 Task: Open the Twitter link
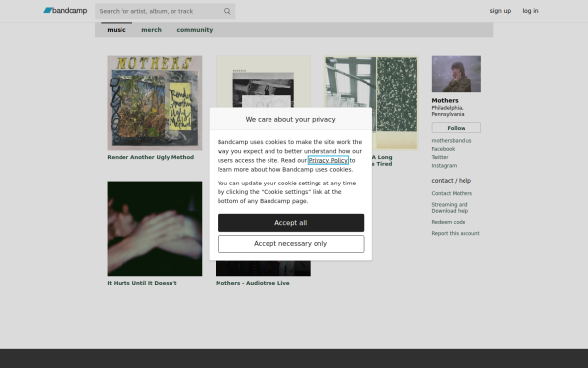point(440,157)
